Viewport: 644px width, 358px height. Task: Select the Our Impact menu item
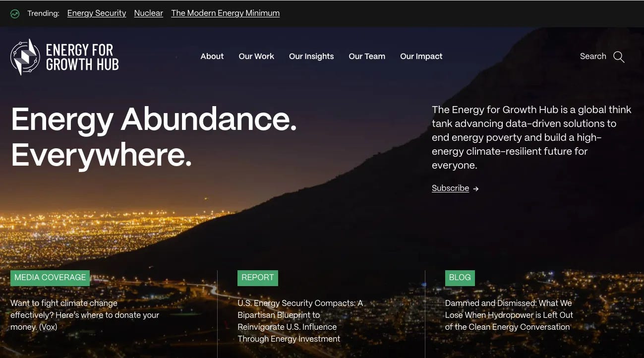[x=421, y=57]
